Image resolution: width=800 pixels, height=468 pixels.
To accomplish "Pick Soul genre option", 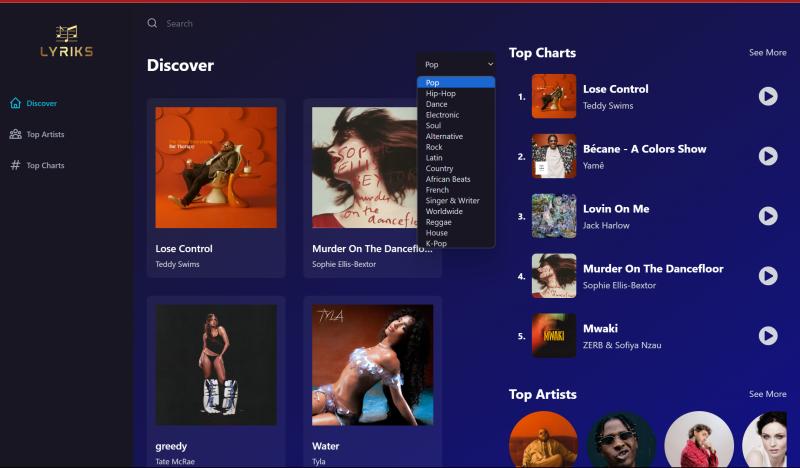I will pyautogui.click(x=456, y=126).
